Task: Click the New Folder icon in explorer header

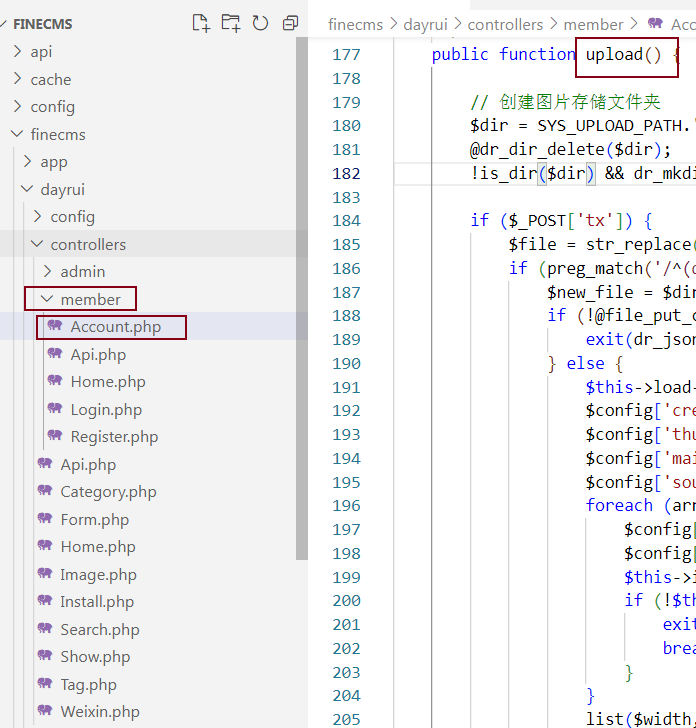Action: [x=230, y=23]
